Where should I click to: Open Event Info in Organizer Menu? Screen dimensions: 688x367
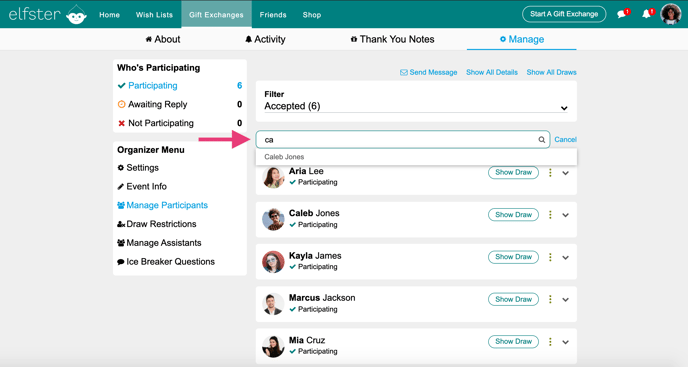point(142,187)
